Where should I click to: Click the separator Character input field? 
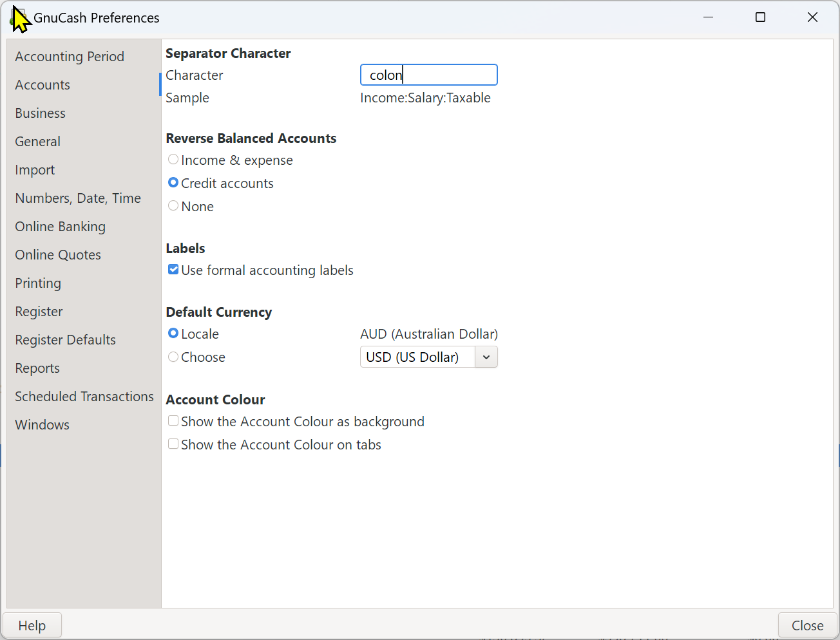pyautogui.click(x=428, y=75)
